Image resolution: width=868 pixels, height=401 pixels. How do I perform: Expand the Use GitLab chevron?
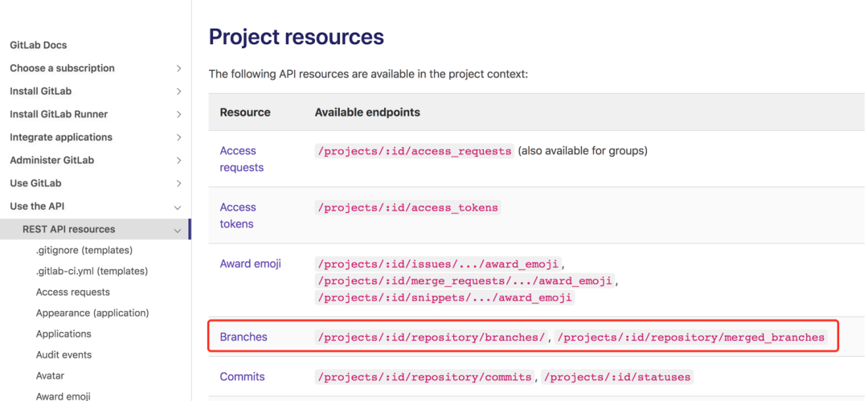[x=178, y=183]
